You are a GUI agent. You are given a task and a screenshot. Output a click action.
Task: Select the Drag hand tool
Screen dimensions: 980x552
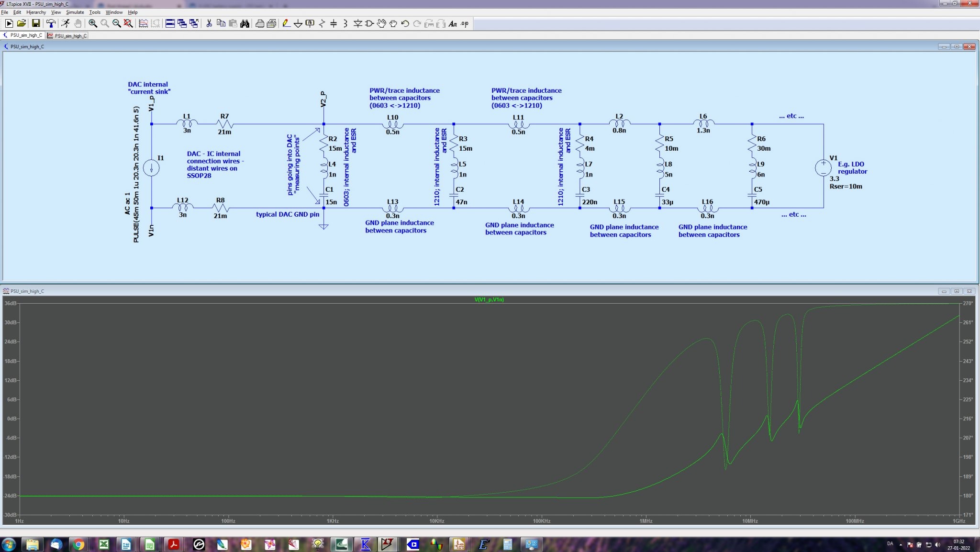[x=393, y=23]
